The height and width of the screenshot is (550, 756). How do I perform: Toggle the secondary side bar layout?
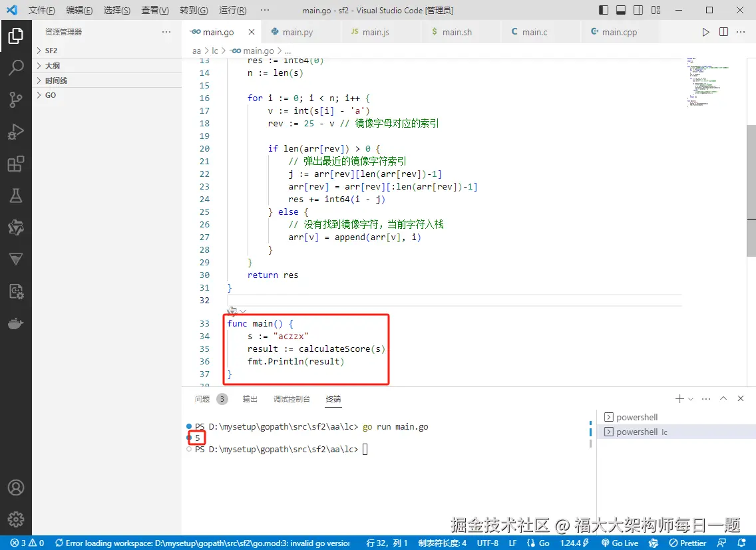(638, 10)
